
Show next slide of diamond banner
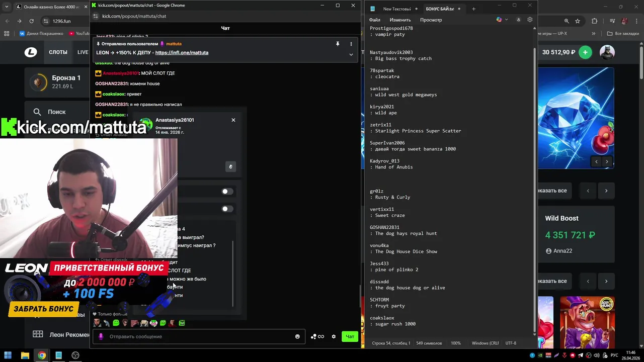(607, 161)
